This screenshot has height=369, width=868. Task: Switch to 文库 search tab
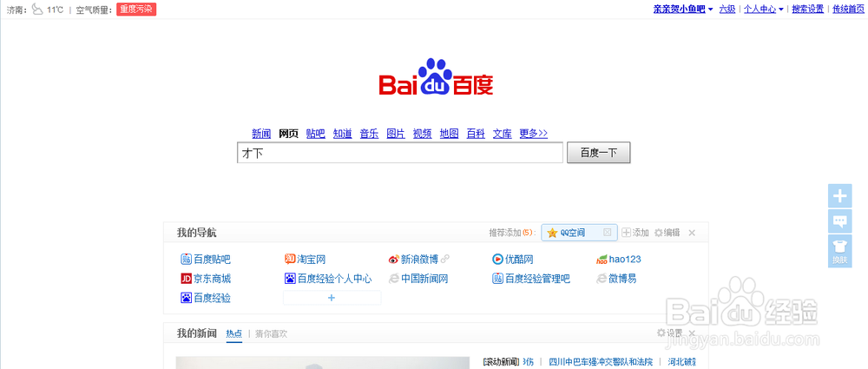[503, 134]
